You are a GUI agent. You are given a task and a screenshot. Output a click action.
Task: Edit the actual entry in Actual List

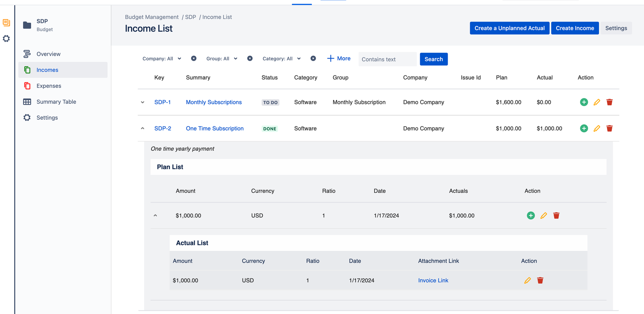[x=528, y=281]
